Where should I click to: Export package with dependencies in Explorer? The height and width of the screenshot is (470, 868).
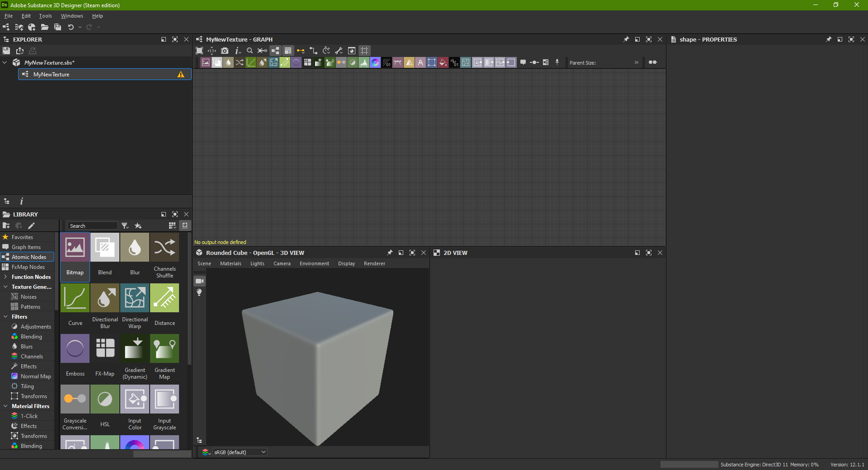pyautogui.click(x=19, y=51)
